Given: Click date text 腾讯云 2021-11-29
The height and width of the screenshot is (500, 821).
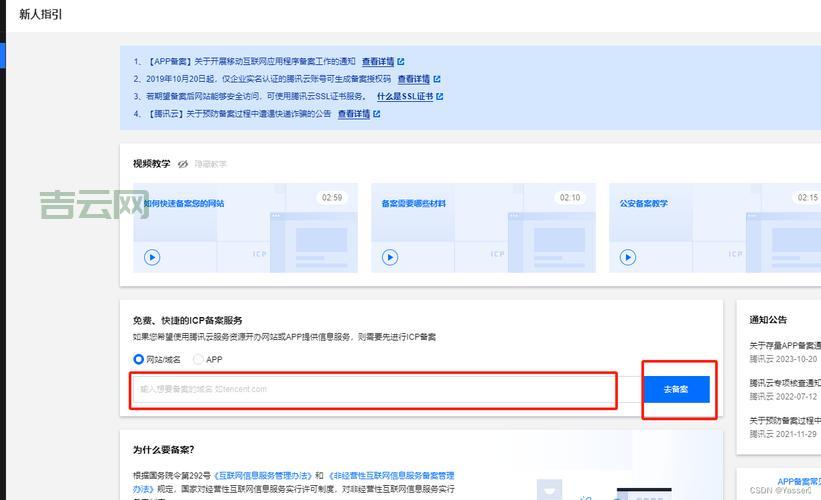Looking at the screenshot, I should click(783, 434).
